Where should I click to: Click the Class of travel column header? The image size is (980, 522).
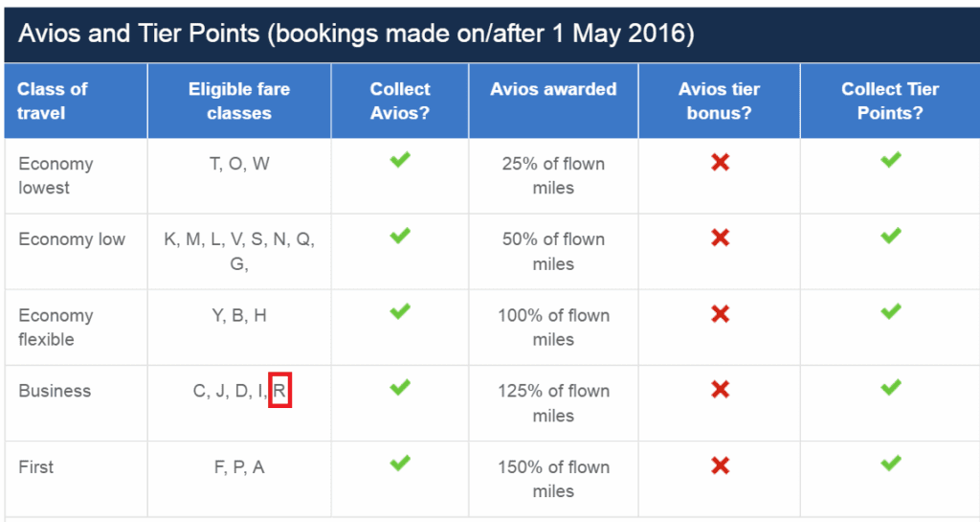coord(76,101)
